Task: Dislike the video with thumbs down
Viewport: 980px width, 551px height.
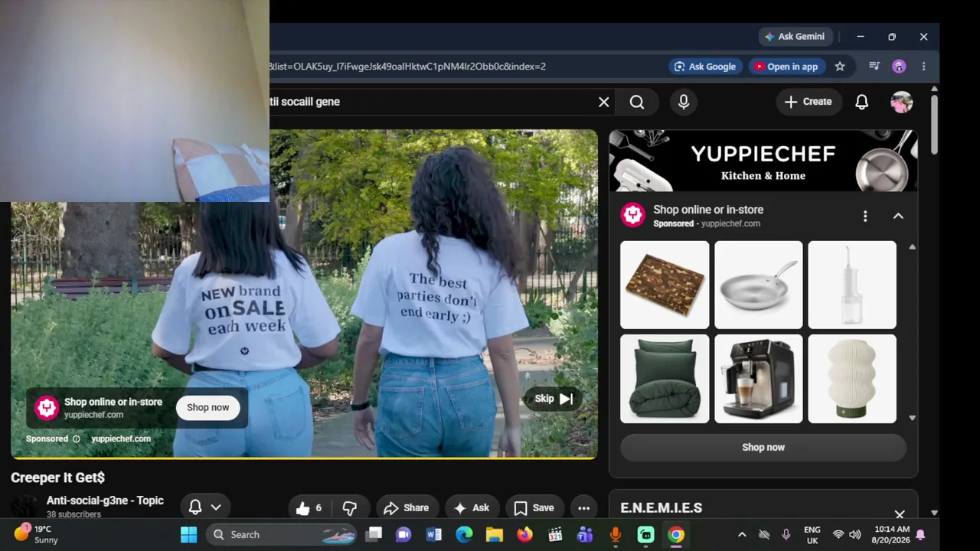Action: click(350, 508)
